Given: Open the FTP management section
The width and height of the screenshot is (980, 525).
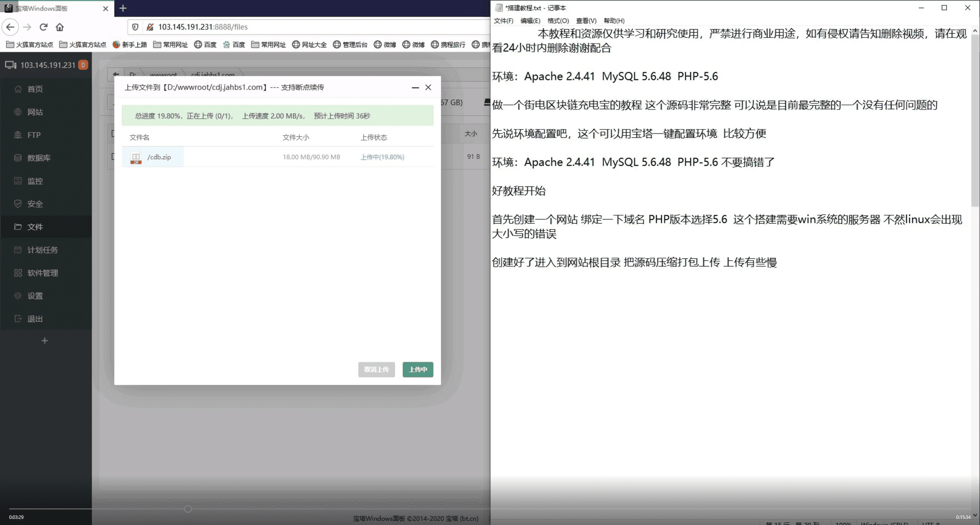Looking at the screenshot, I should [x=33, y=135].
